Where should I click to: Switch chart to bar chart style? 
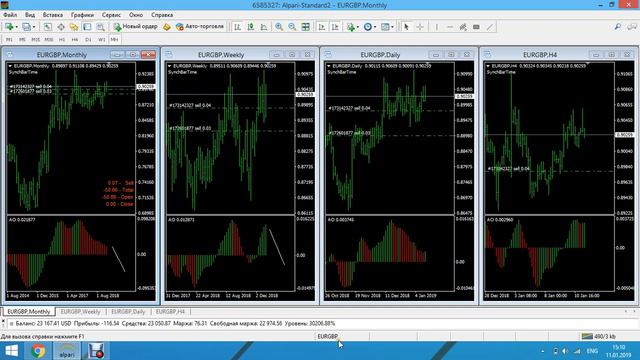point(238,27)
